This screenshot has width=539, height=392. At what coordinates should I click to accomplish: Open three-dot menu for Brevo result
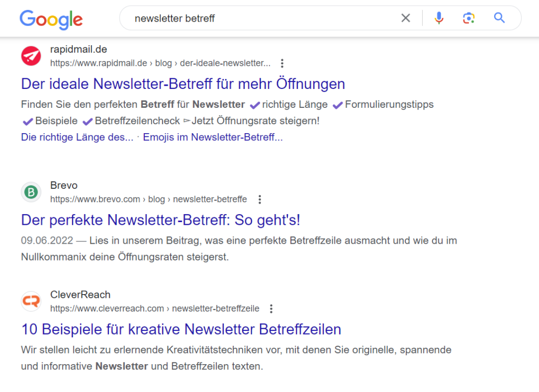[259, 200]
